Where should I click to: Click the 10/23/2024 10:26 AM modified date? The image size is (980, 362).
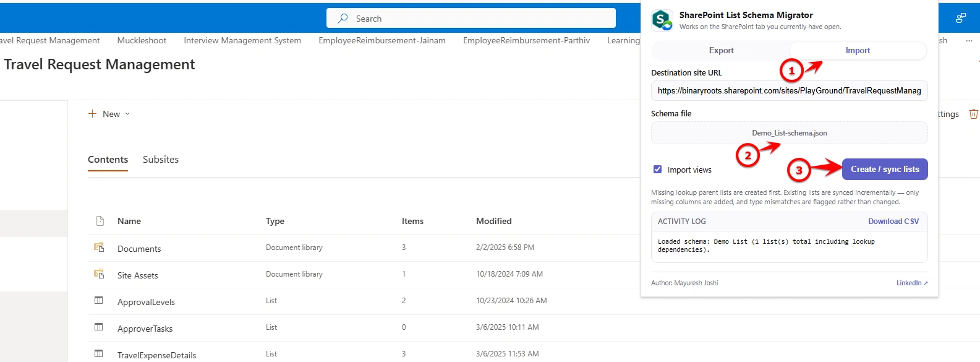tap(511, 301)
